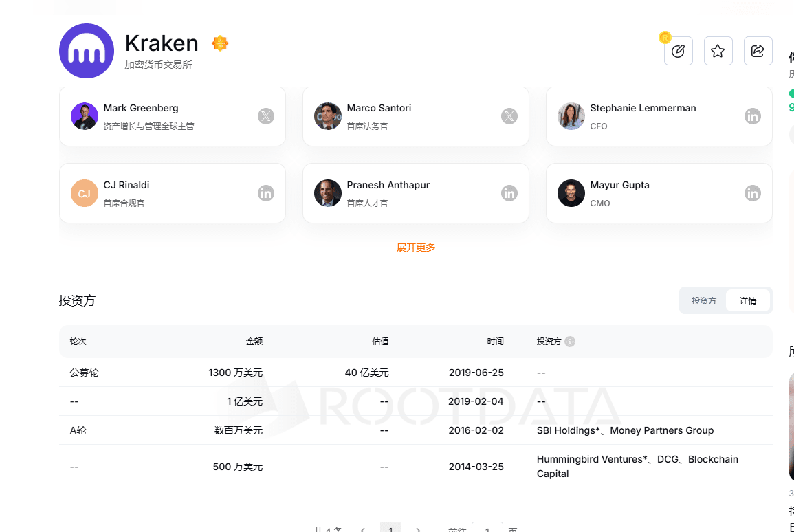Click the 投资方 section heading
The height and width of the screenshot is (532, 794).
pyautogui.click(x=77, y=301)
